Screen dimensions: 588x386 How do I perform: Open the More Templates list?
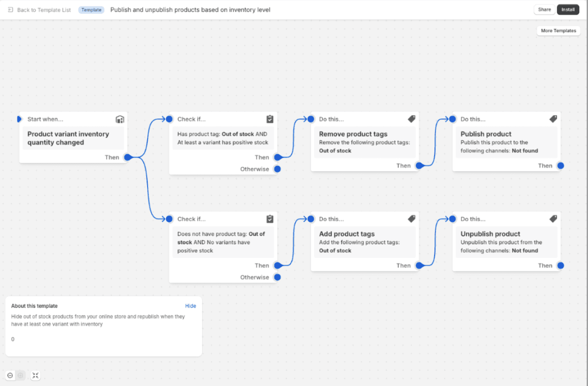coord(558,31)
